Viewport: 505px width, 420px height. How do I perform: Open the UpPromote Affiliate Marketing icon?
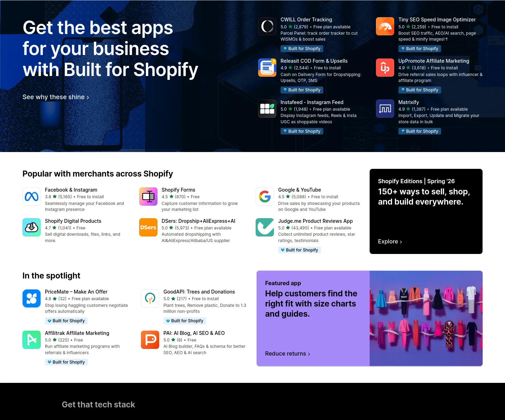(385, 68)
